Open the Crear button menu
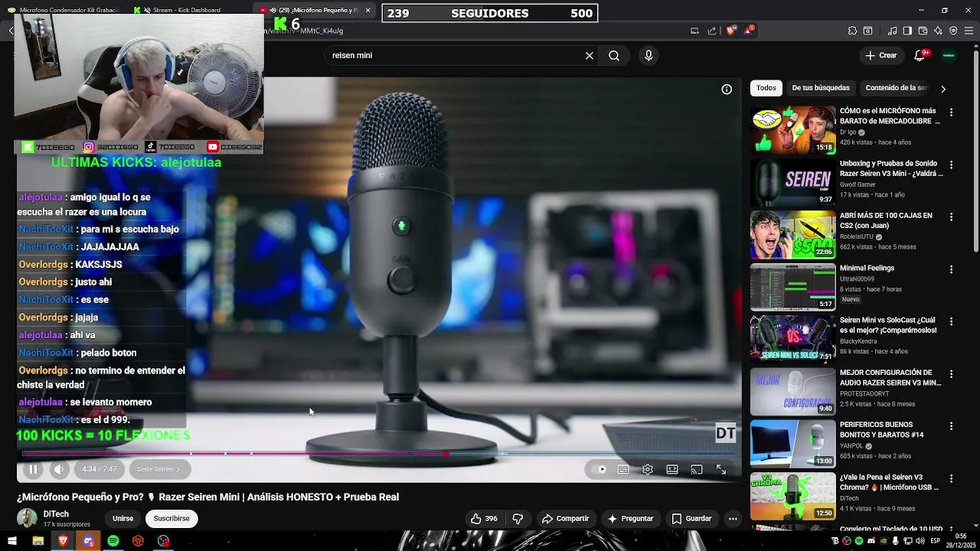Viewport: 980px width, 551px height. click(x=881, y=55)
